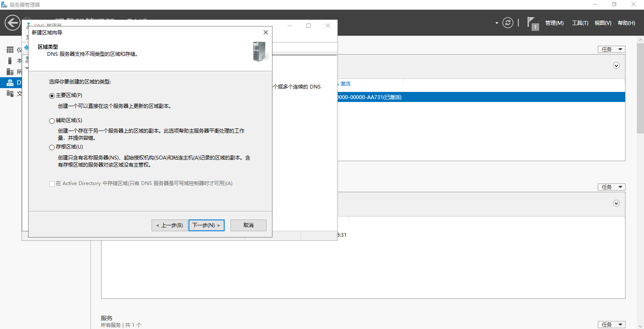Screen dimensions: 644x329
Task: Open file and storage services icon
Action: pyautogui.click(x=10, y=94)
